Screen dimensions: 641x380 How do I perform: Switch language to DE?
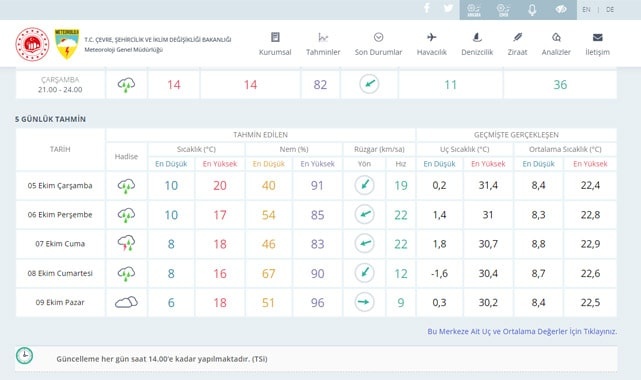[x=610, y=9]
